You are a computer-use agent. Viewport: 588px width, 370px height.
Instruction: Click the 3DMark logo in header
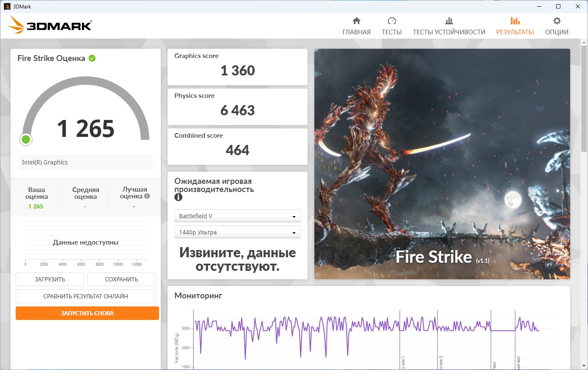(50, 25)
